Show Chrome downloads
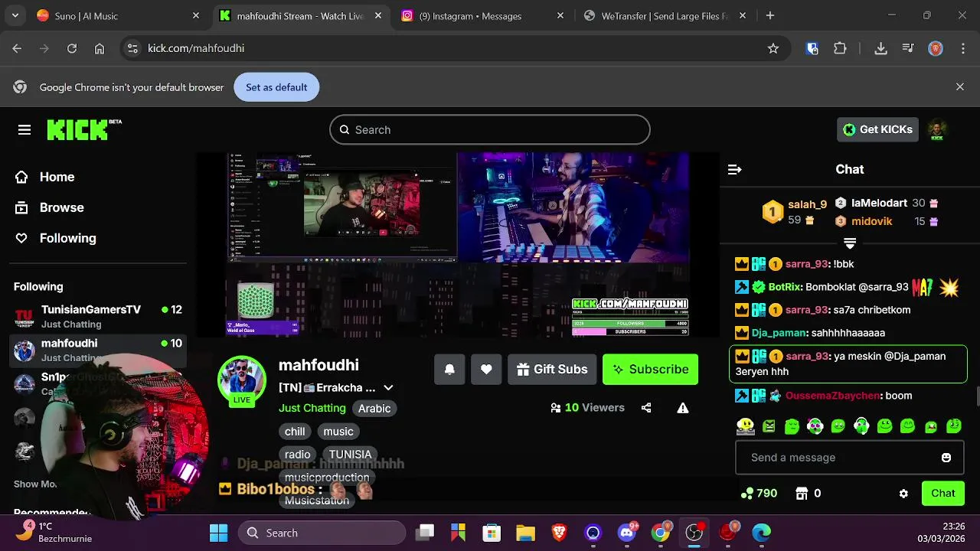The width and height of the screenshot is (980, 551). click(x=880, y=48)
